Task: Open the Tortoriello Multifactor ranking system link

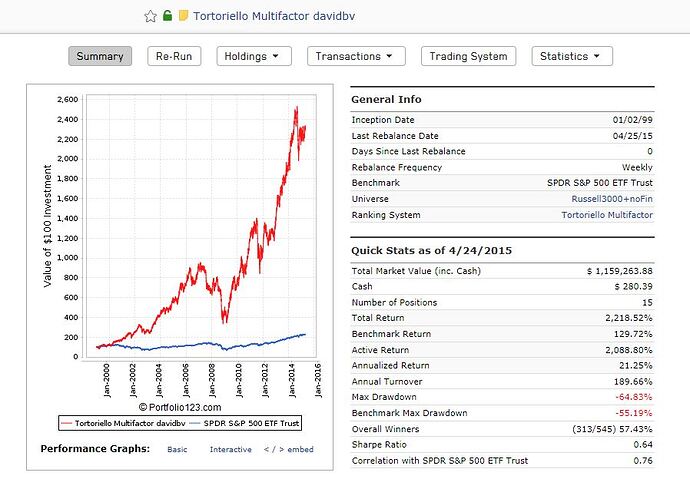Action: 607,215
